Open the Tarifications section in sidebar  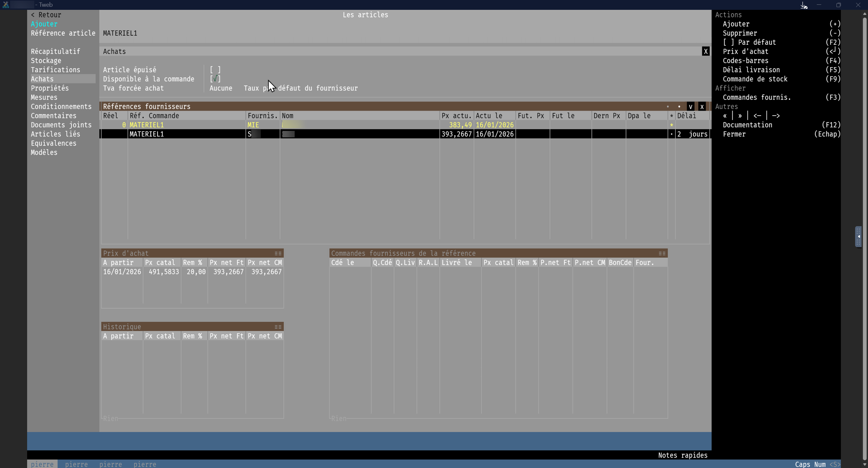coord(55,70)
